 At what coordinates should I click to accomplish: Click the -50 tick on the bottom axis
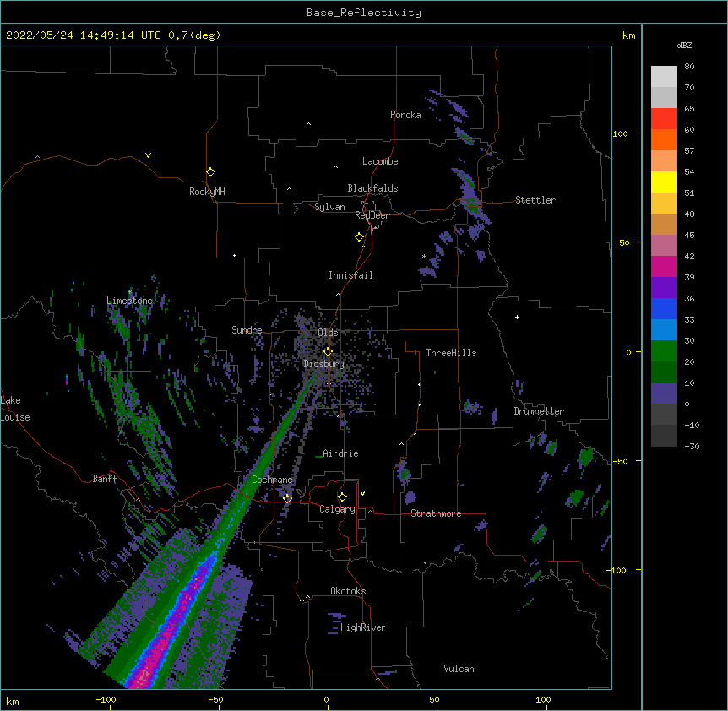(215, 699)
